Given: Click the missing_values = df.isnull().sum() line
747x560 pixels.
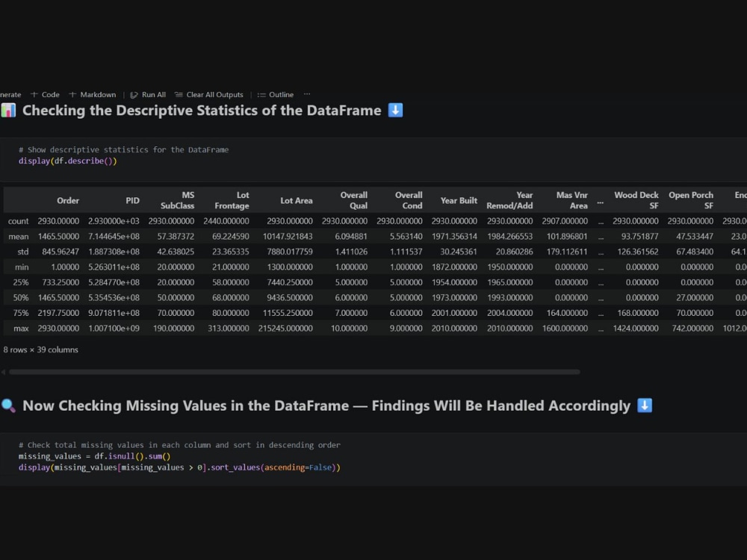Looking at the screenshot, I should pyautogui.click(x=94, y=456).
